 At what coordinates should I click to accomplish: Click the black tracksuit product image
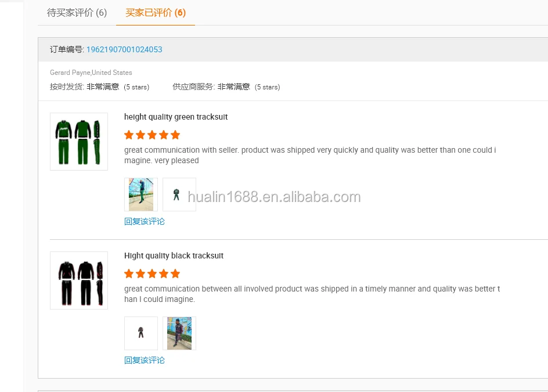click(x=79, y=280)
